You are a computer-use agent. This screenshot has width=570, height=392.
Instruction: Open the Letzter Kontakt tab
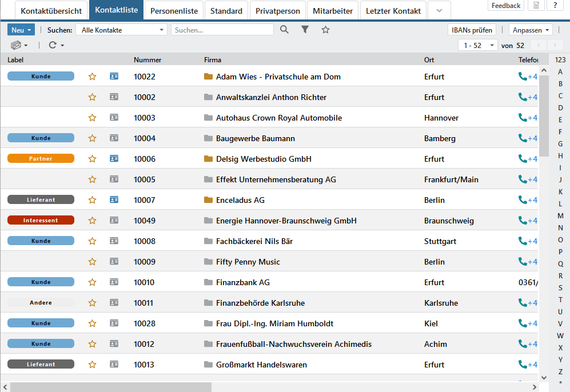(x=393, y=11)
